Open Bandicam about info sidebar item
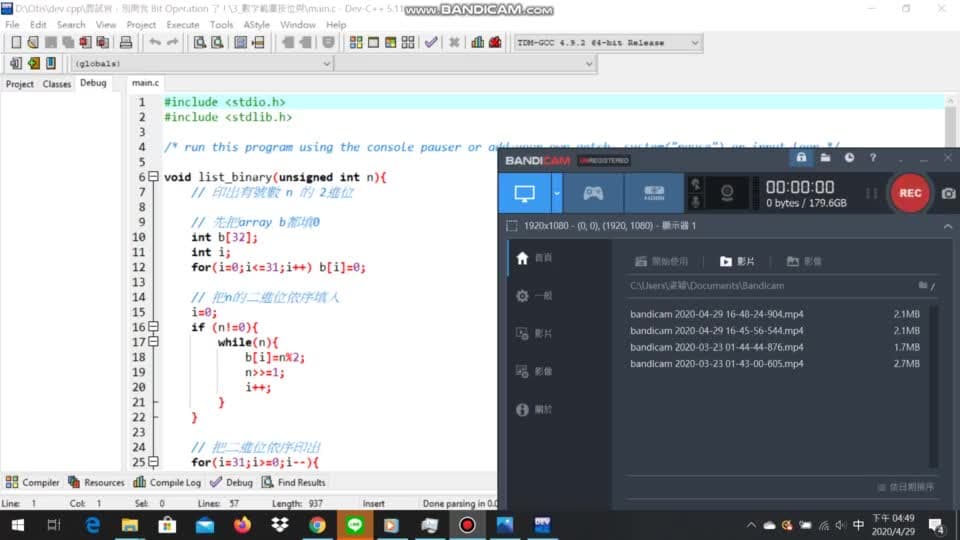The width and height of the screenshot is (960, 540). tap(534, 410)
